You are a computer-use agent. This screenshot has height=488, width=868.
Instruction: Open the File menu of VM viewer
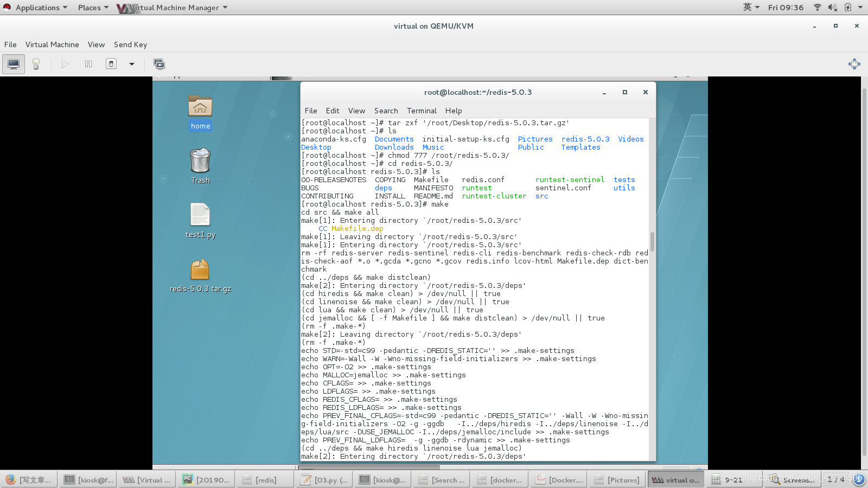tap(10, 44)
